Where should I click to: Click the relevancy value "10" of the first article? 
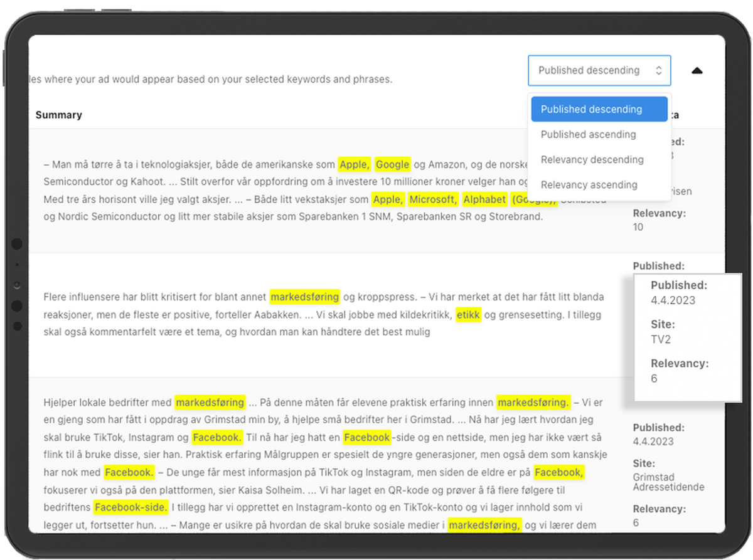point(638,227)
